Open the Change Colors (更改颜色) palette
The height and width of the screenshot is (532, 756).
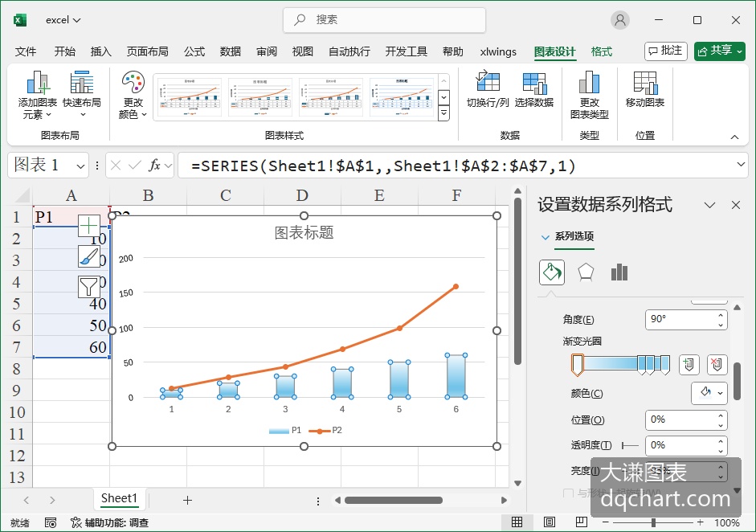pos(133,95)
